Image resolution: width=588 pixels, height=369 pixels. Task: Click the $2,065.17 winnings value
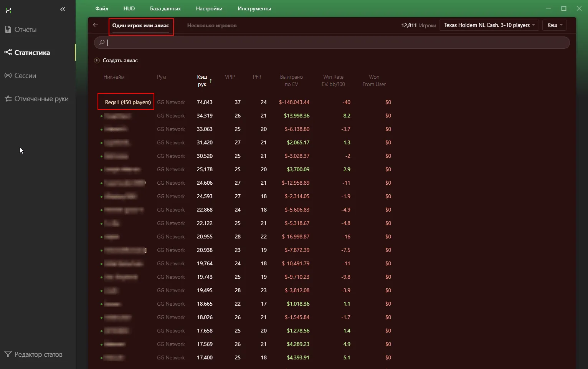click(298, 142)
